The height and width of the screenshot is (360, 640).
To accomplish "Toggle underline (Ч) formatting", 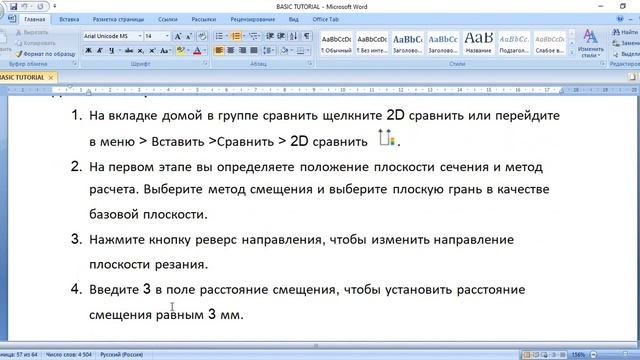I will (x=111, y=51).
